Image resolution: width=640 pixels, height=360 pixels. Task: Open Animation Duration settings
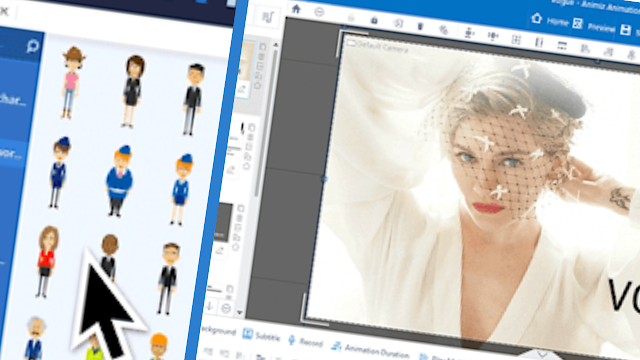370,349
